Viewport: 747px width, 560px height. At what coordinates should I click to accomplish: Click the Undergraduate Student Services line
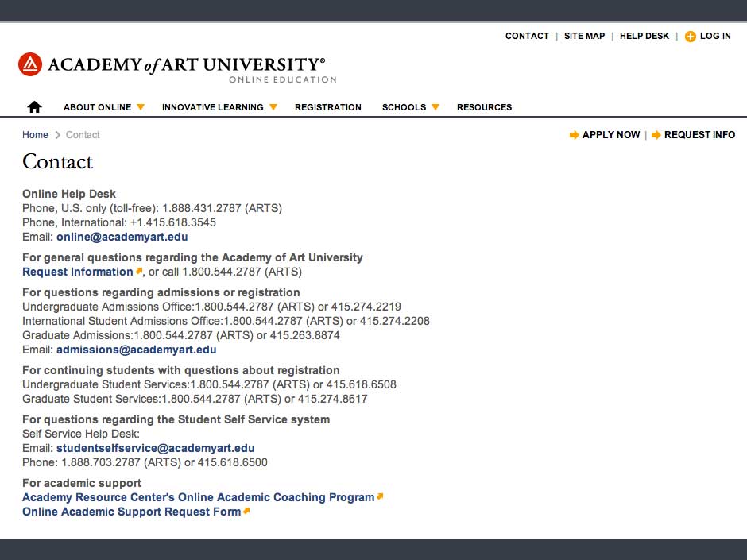(209, 384)
